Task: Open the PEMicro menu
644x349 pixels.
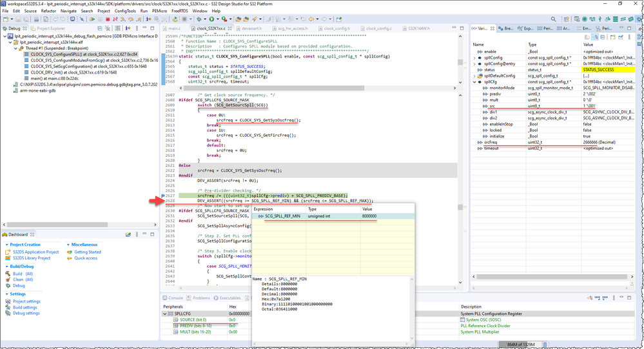Action: tap(159, 11)
